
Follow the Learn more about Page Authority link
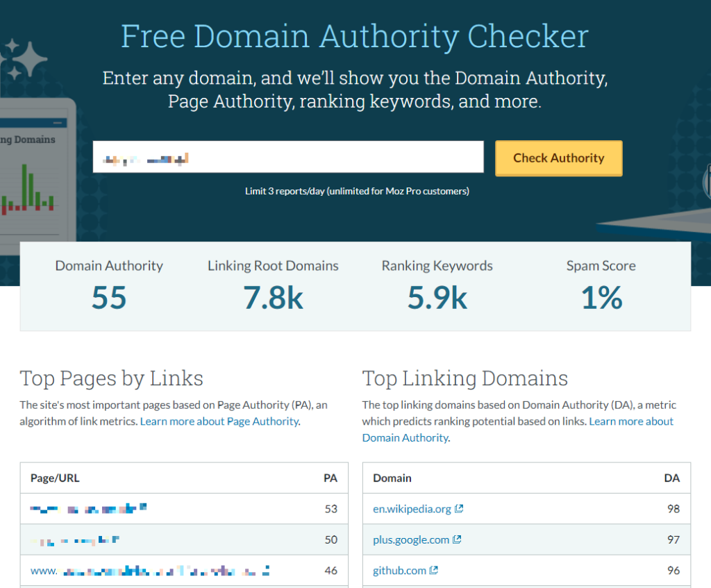coord(219,421)
